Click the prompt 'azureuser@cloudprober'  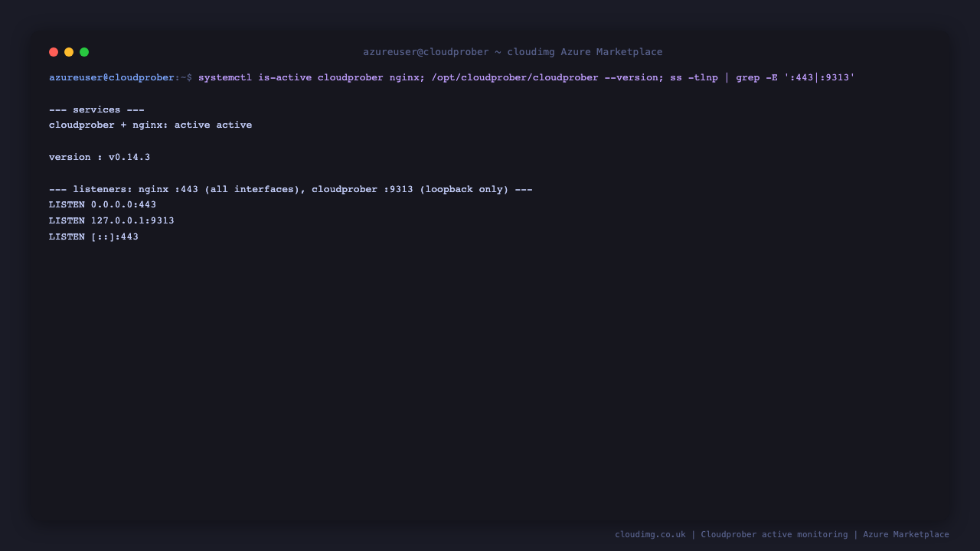point(112,77)
